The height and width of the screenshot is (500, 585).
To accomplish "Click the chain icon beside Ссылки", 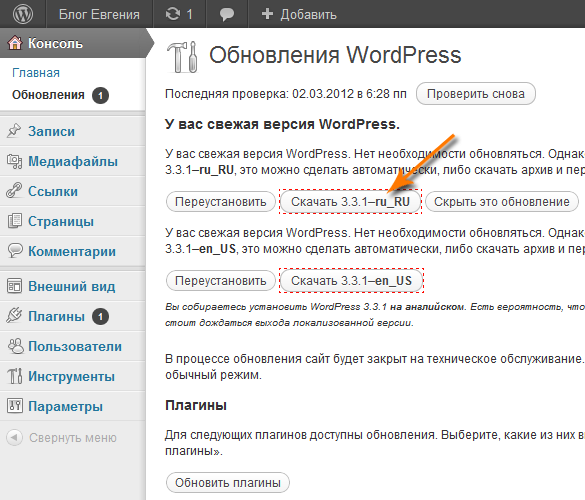I will pyautogui.click(x=14, y=191).
